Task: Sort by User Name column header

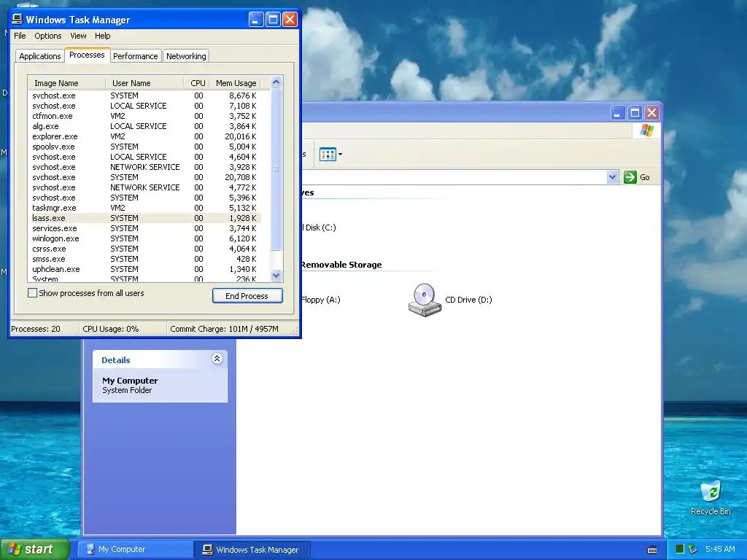Action: pos(144,83)
